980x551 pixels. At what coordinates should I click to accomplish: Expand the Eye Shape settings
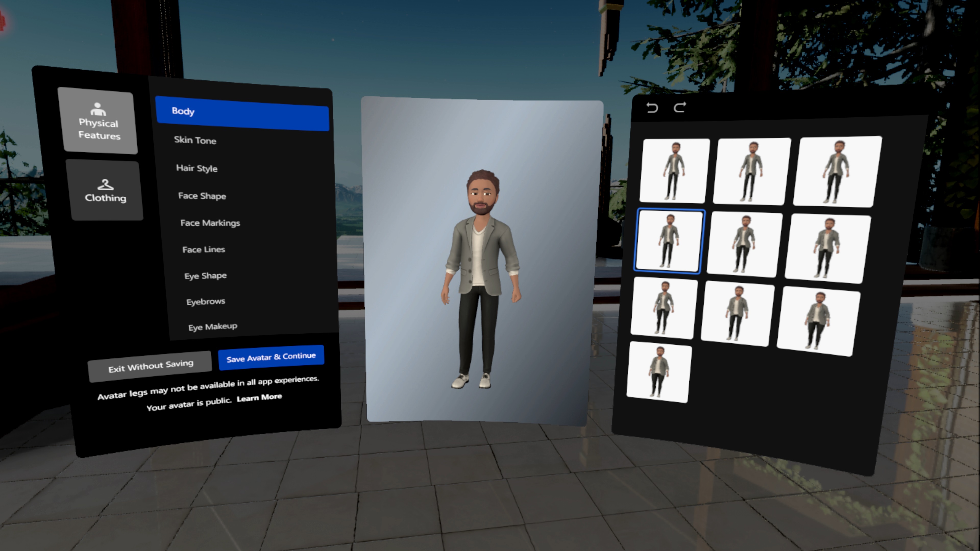click(205, 275)
